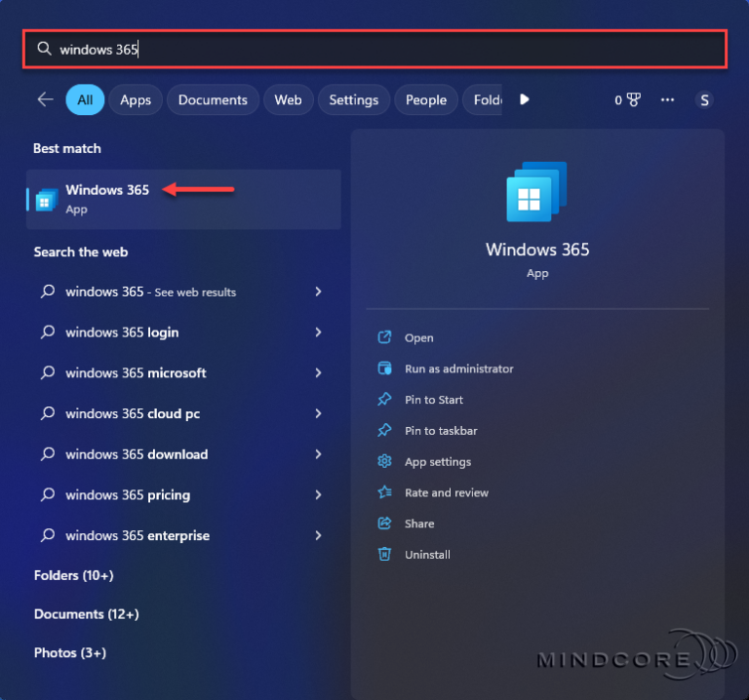Click the large Windows 365 logo in preview pane
Screen dimensions: 749x700
(x=537, y=191)
